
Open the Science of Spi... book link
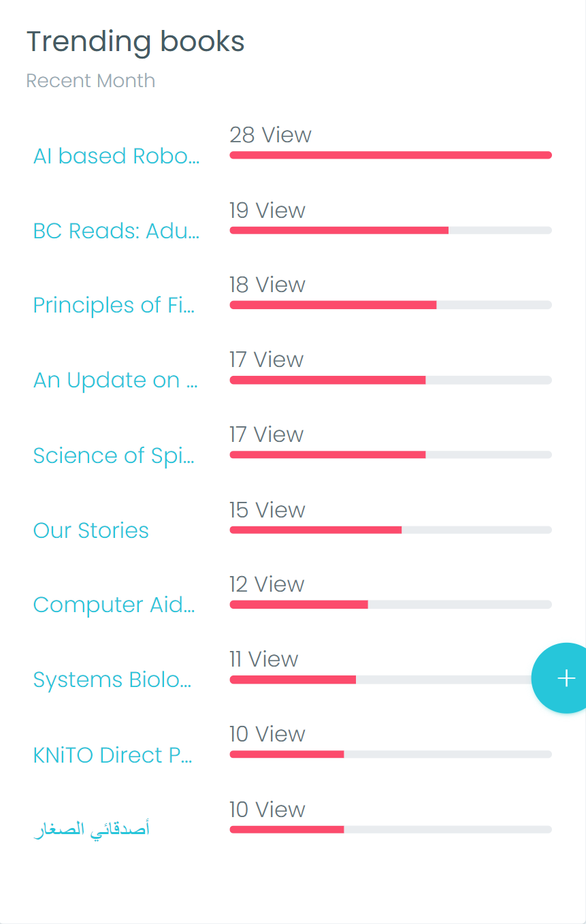[x=114, y=455]
